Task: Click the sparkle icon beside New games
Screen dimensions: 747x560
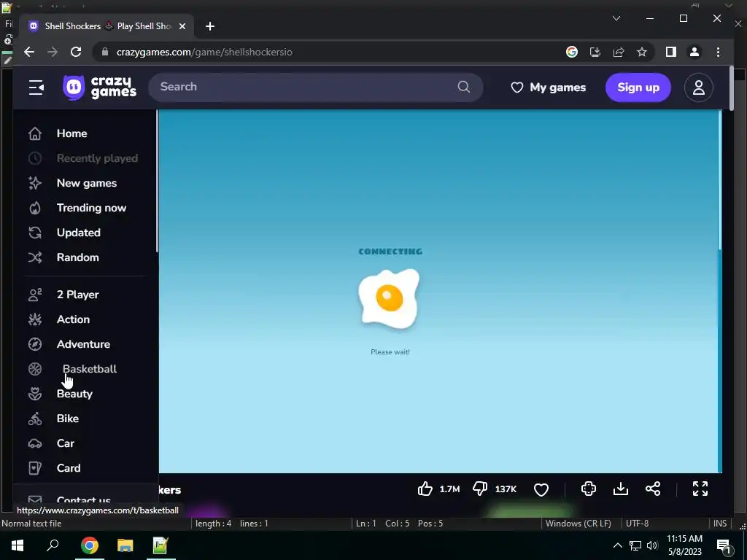Action: (35, 183)
